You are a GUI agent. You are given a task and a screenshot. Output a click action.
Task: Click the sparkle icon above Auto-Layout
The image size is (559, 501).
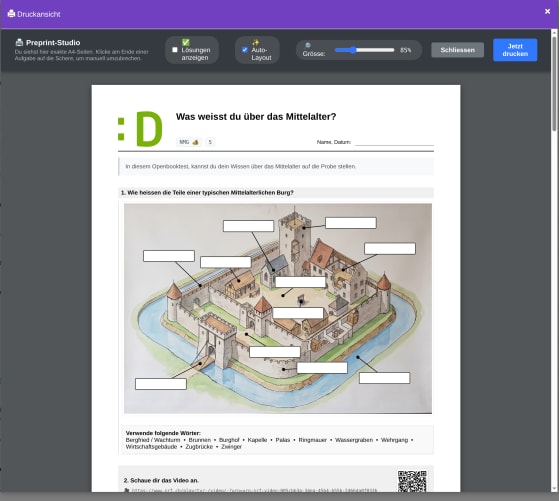[x=256, y=42]
